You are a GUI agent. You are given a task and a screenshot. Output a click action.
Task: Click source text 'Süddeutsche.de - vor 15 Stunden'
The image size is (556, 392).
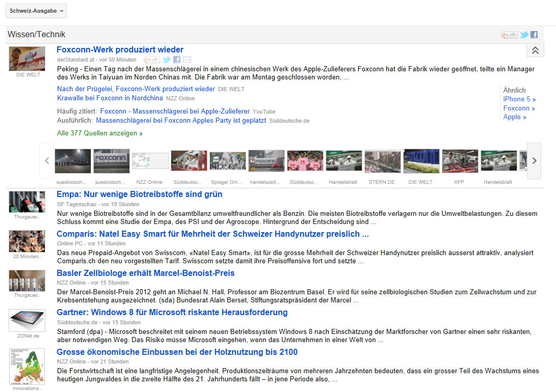[99, 323]
